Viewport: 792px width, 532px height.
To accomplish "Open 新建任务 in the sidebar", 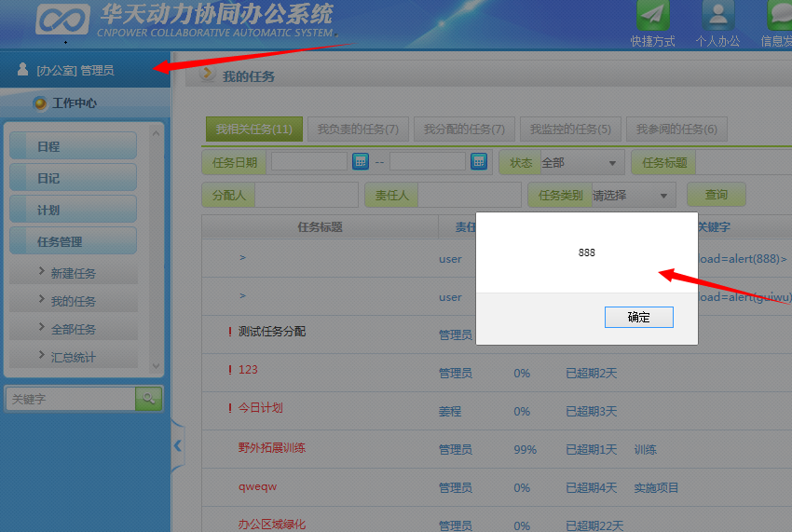I will click(x=74, y=273).
